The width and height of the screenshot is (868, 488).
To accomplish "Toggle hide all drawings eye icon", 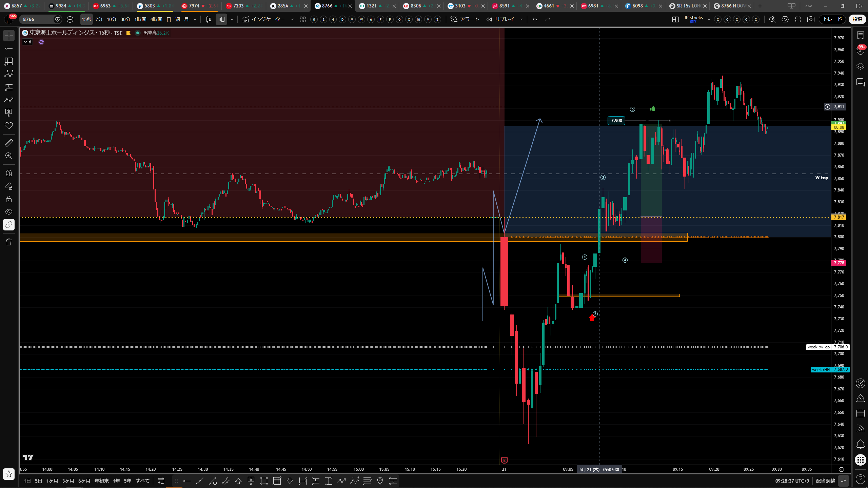I will tap(9, 212).
